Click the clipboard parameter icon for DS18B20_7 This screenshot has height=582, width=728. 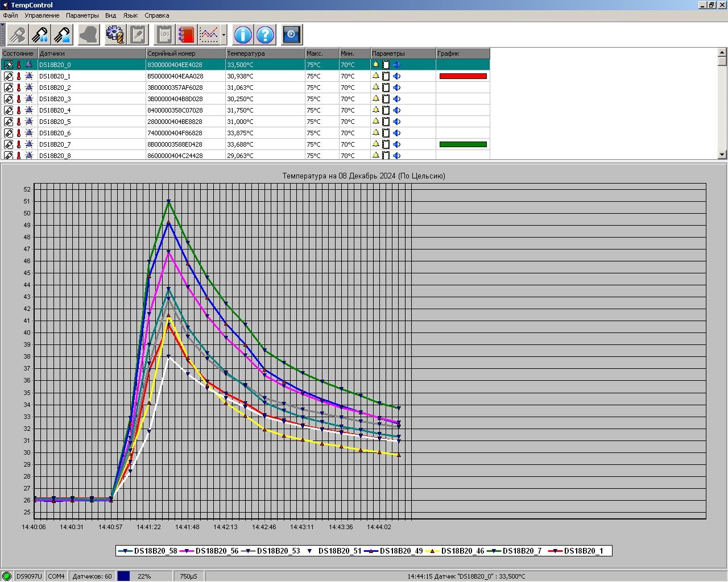pyautogui.click(x=386, y=144)
